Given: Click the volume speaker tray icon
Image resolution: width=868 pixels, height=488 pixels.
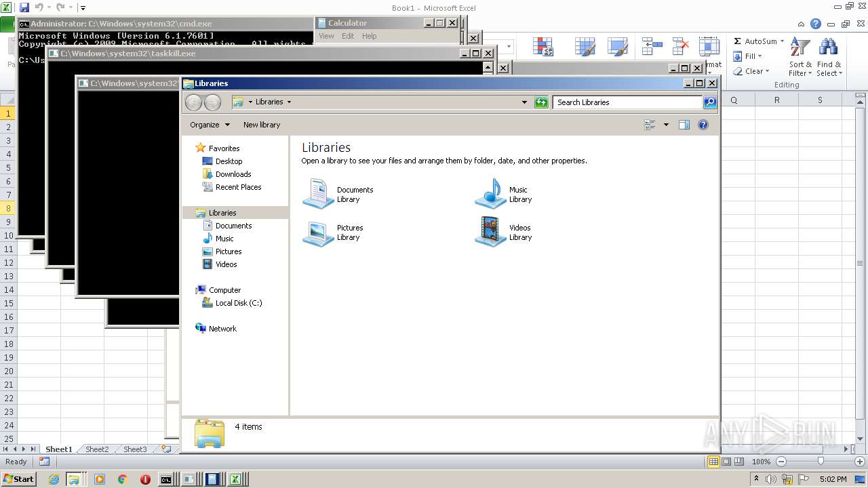Looking at the screenshot, I should pos(771,479).
